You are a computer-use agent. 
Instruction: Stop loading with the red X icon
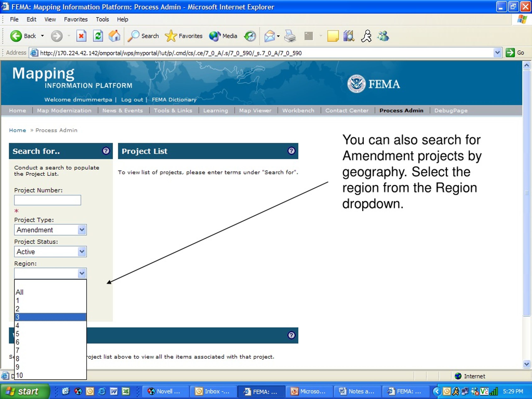(81, 36)
